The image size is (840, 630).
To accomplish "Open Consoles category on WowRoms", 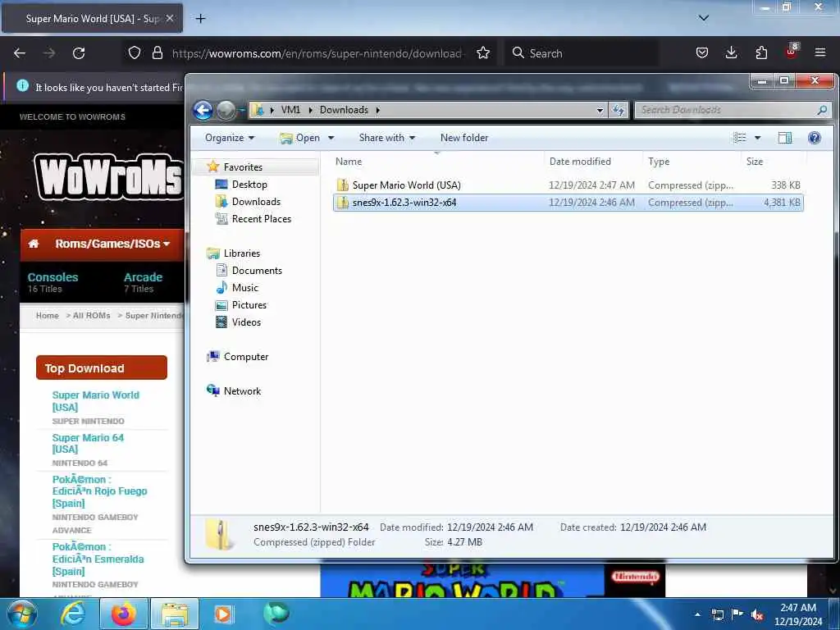I will point(52,277).
